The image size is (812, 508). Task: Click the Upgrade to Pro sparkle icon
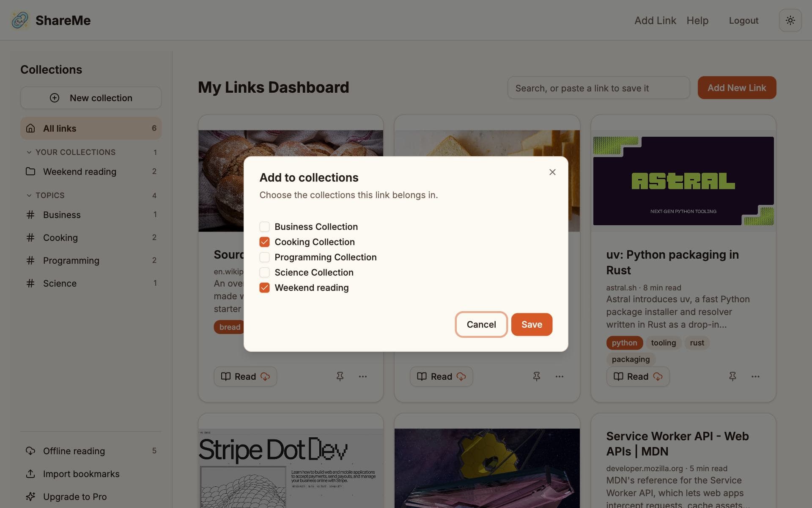[x=30, y=497]
